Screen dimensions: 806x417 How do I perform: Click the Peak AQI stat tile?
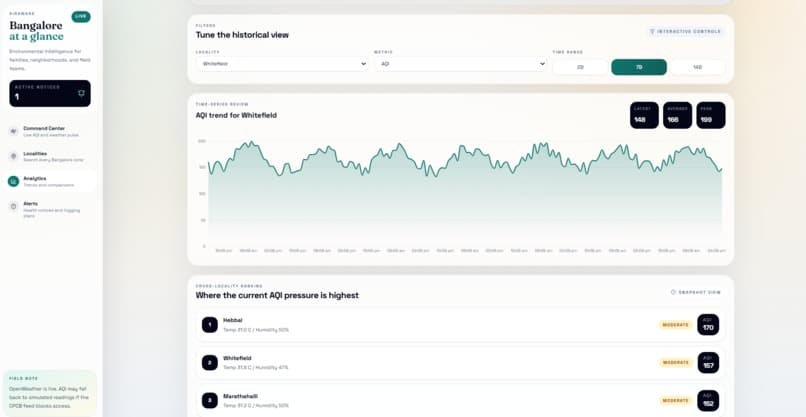pos(711,115)
